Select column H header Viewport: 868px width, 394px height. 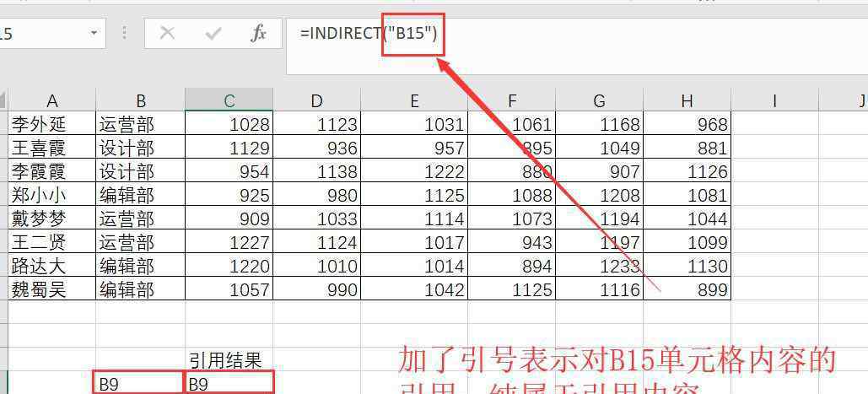(687, 100)
